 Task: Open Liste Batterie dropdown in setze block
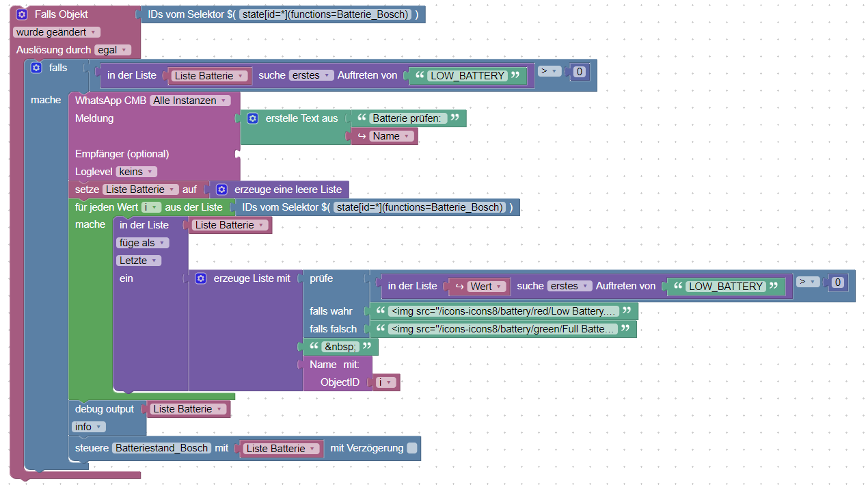pos(141,189)
